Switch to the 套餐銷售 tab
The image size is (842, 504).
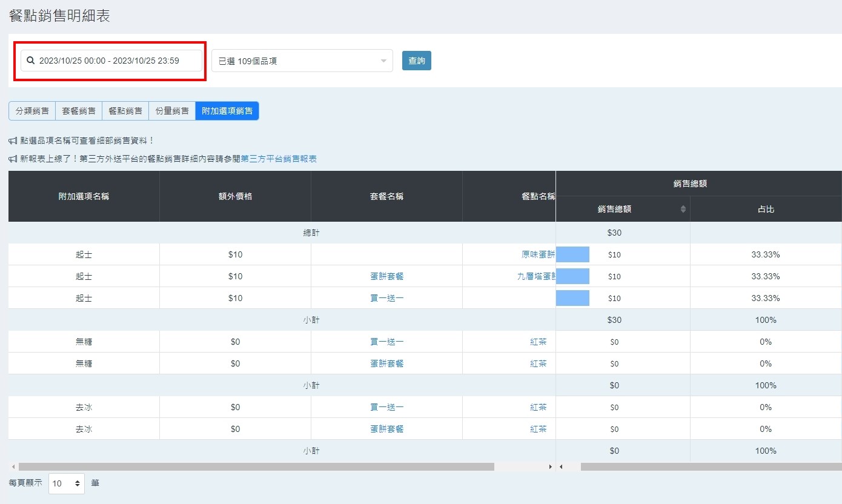[79, 111]
